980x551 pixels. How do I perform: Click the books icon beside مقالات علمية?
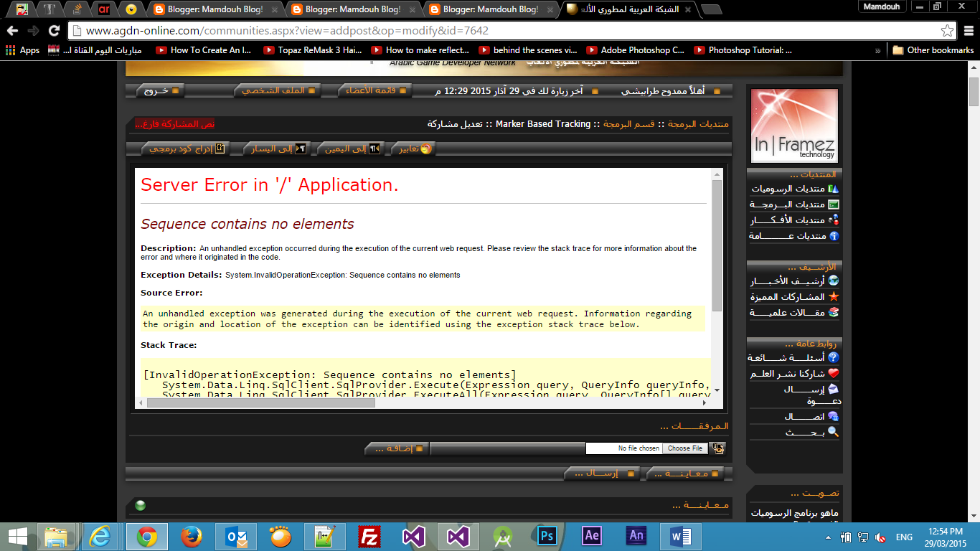point(833,313)
